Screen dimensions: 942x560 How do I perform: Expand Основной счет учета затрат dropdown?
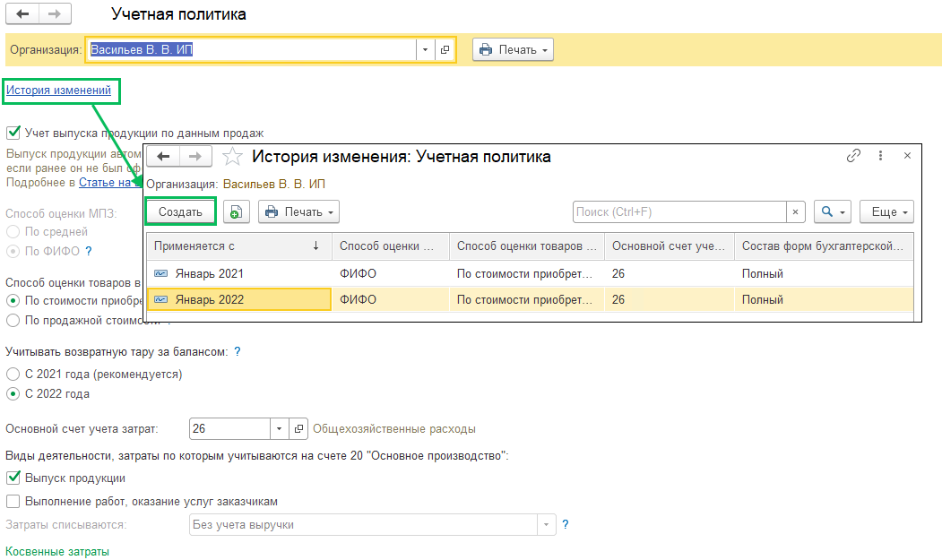coord(279,429)
